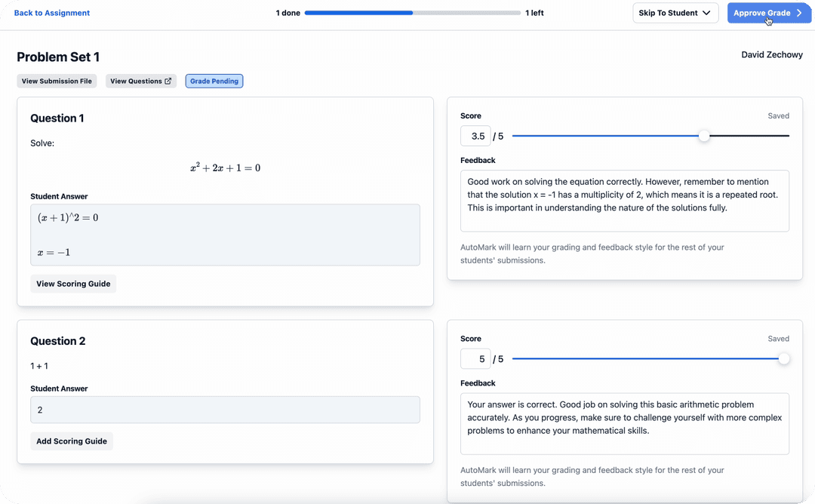This screenshot has height=504, width=815.
Task: Open the View Submission File button
Action: pyautogui.click(x=57, y=81)
